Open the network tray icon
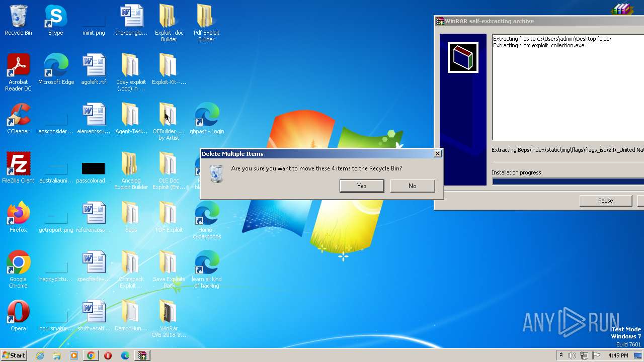The height and width of the screenshot is (362, 644). 584,355
